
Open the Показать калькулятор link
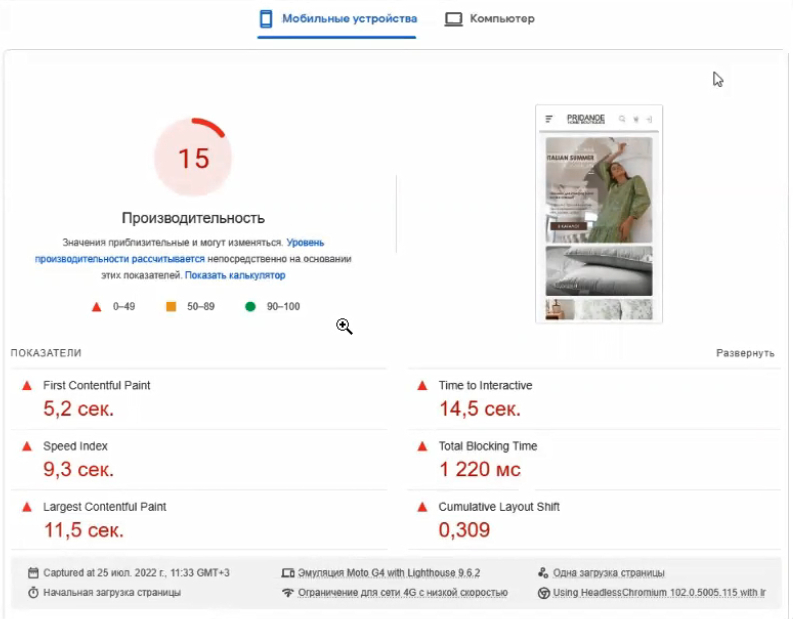coord(235,275)
